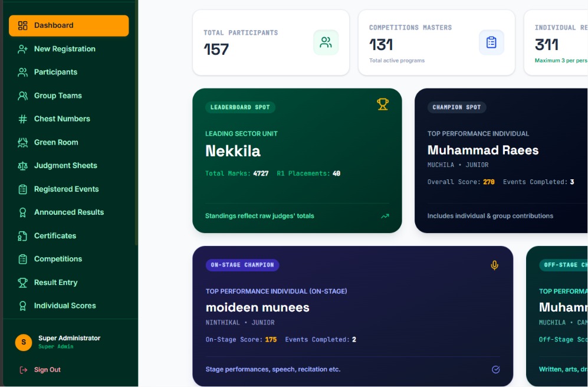Click the Competitions Masters clipboard icon

click(x=491, y=42)
